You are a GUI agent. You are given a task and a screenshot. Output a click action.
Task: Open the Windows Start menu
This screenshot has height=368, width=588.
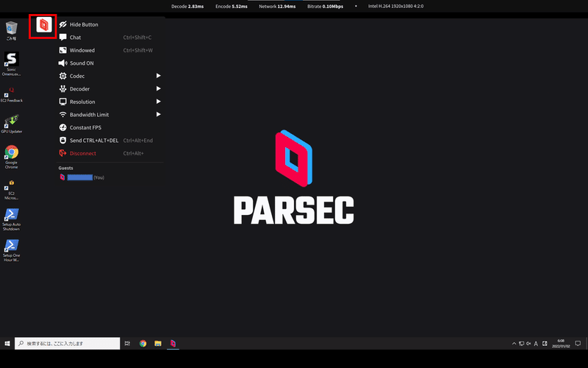coord(7,343)
